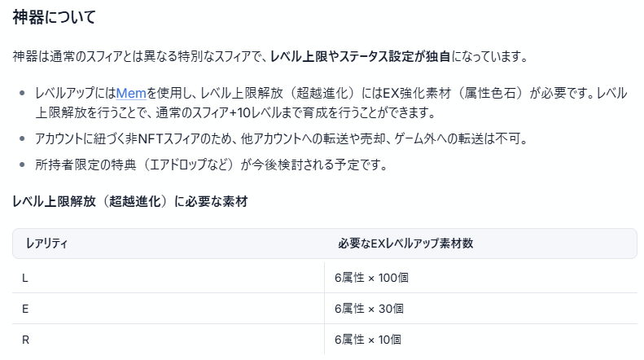
Task: Click the bullet about 所持者限定の特典
Action: 212,165
